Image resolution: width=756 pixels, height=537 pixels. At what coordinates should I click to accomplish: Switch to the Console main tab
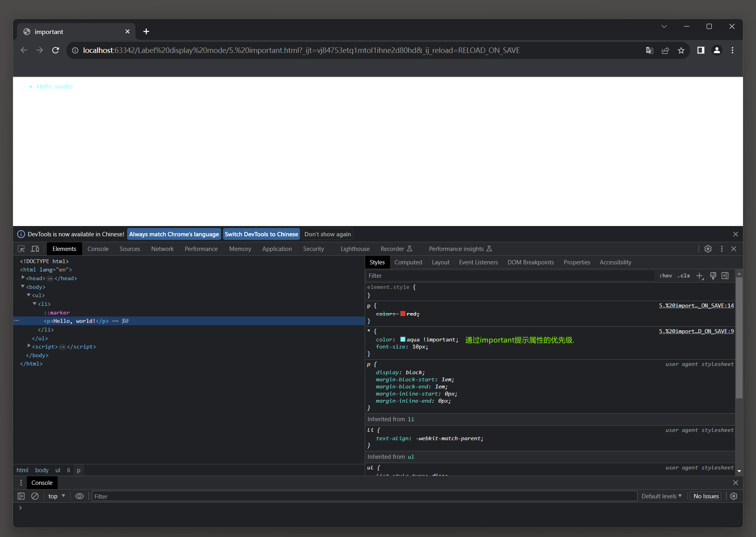click(x=98, y=249)
